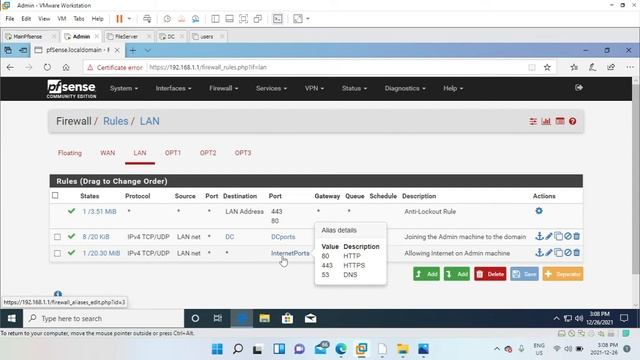The image size is (640, 360).
Task: Expand the Status menu
Action: (354, 88)
